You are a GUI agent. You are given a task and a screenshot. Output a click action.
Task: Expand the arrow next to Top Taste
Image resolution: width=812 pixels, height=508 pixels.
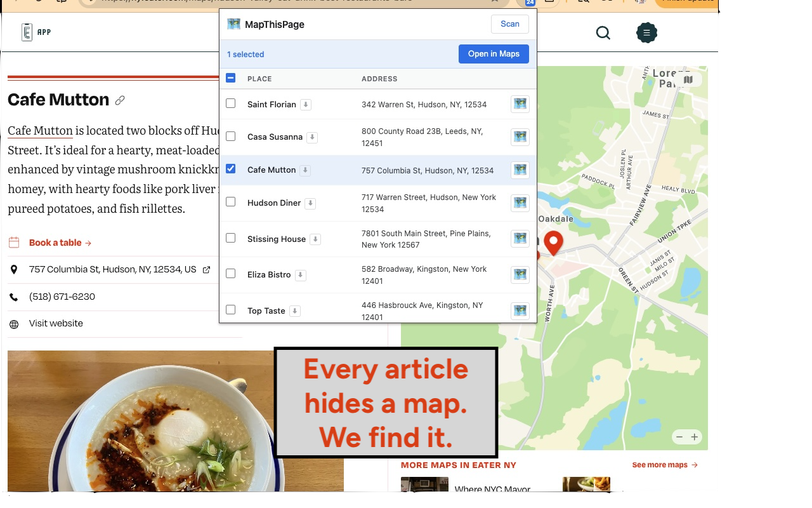click(x=295, y=311)
